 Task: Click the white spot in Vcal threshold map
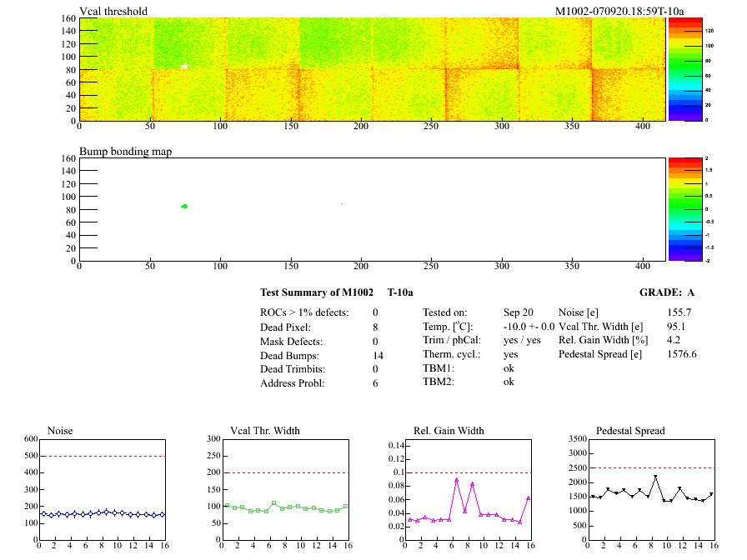(184, 66)
